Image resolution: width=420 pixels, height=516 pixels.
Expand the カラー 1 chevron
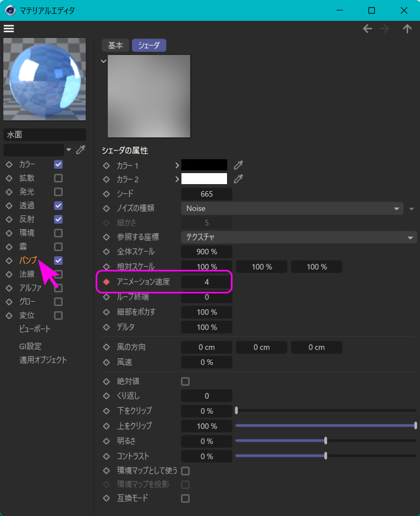[x=177, y=165]
